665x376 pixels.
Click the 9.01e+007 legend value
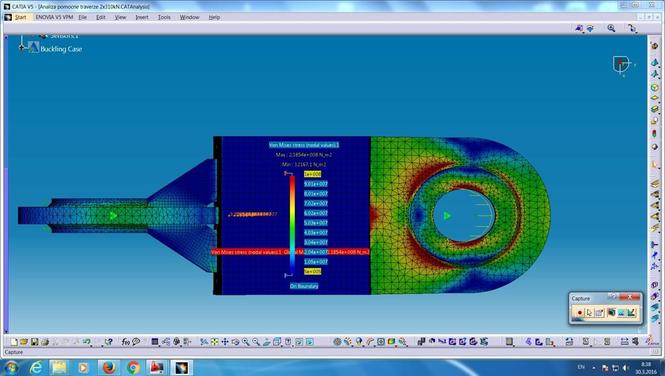tap(316, 184)
